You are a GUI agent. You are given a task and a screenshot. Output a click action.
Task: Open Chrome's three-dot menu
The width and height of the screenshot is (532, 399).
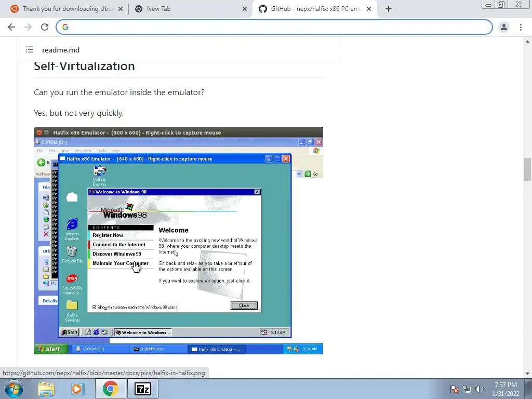click(521, 27)
